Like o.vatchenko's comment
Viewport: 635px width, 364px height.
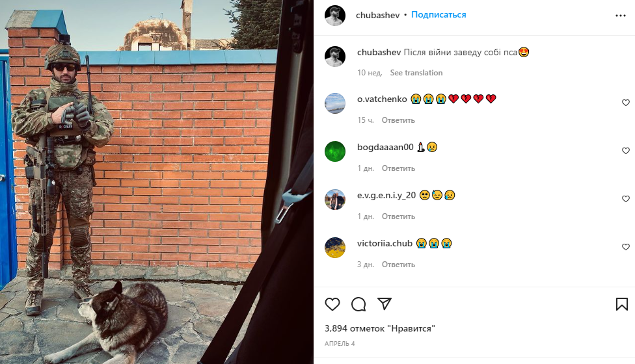(x=626, y=103)
